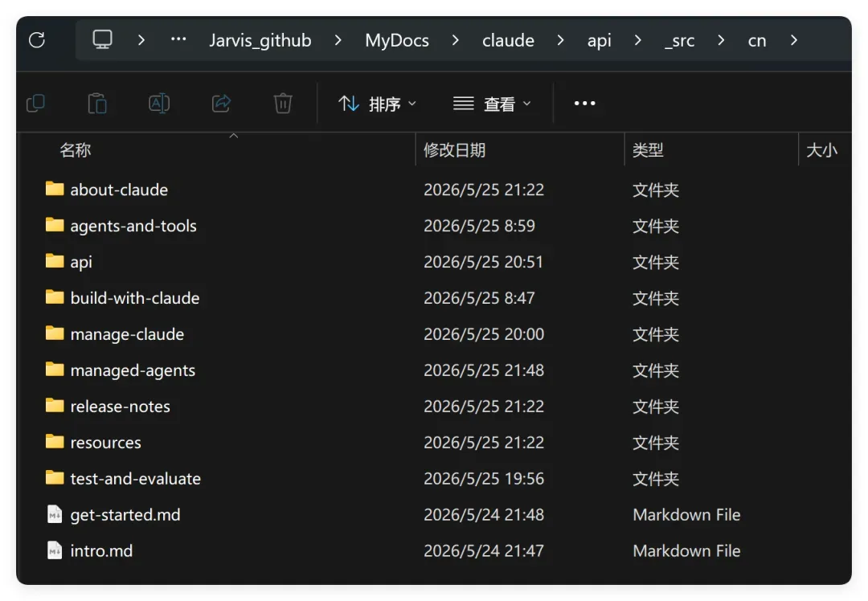Expand chevron after cn breadcrumb

(x=794, y=40)
